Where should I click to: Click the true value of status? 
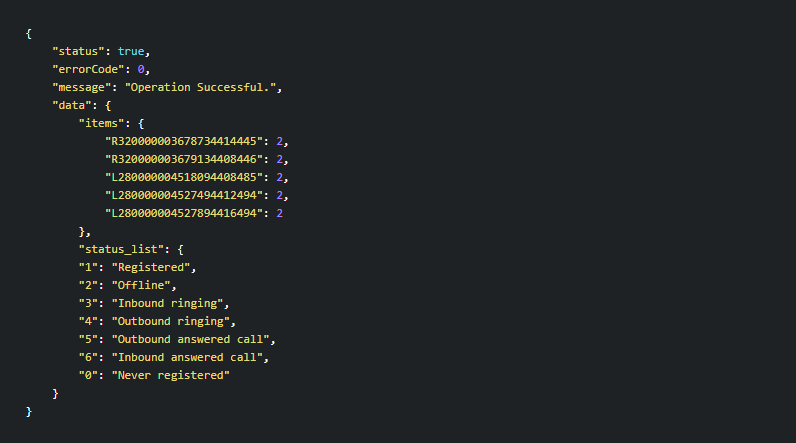click(131, 51)
